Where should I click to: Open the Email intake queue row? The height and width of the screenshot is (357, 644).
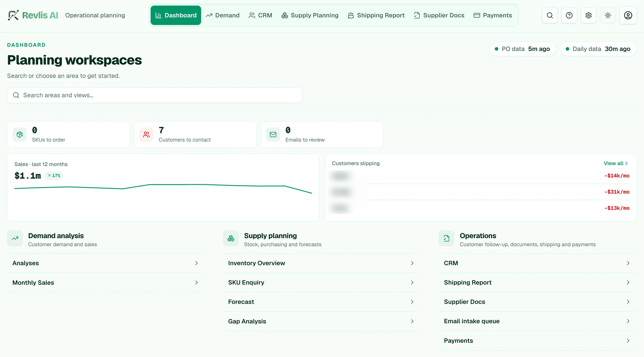point(537,321)
